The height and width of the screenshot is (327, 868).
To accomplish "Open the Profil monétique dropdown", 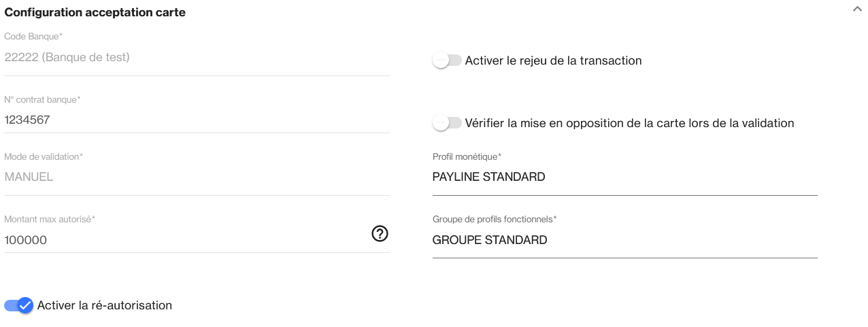I will [624, 177].
